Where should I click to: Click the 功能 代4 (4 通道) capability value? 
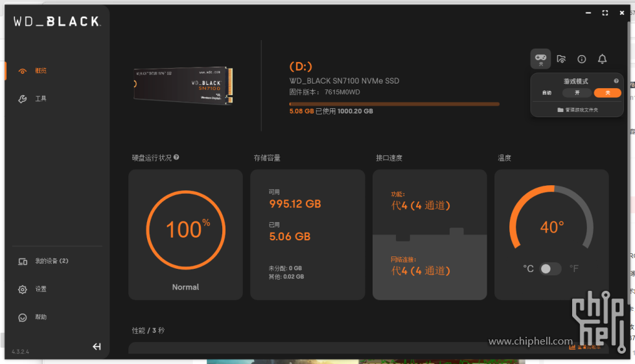click(421, 206)
